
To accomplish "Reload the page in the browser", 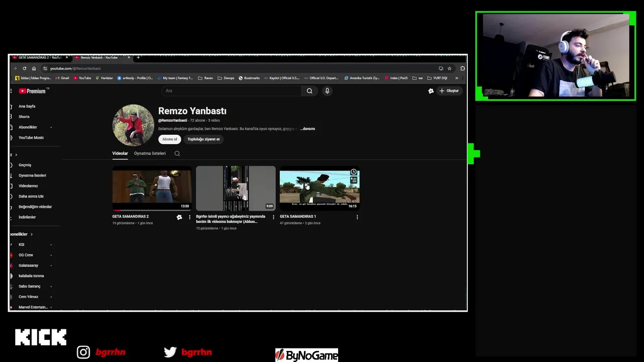I will (24, 68).
